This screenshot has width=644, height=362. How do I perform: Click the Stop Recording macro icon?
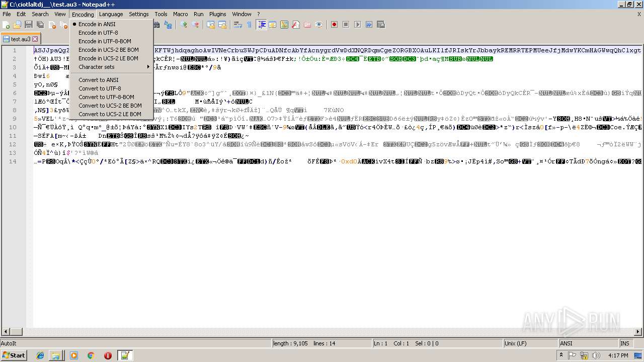point(346,25)
